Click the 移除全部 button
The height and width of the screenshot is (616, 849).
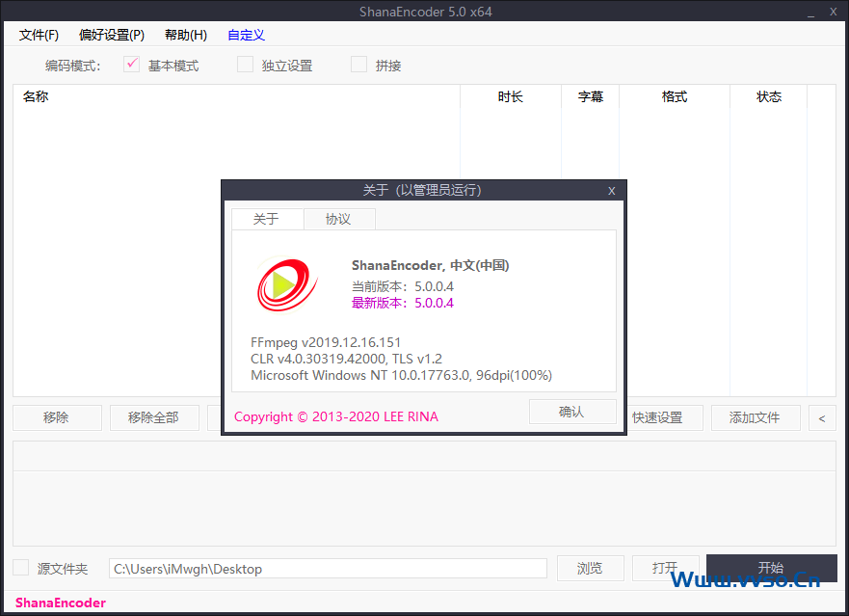pyautogui.click(x=154, y=417)
